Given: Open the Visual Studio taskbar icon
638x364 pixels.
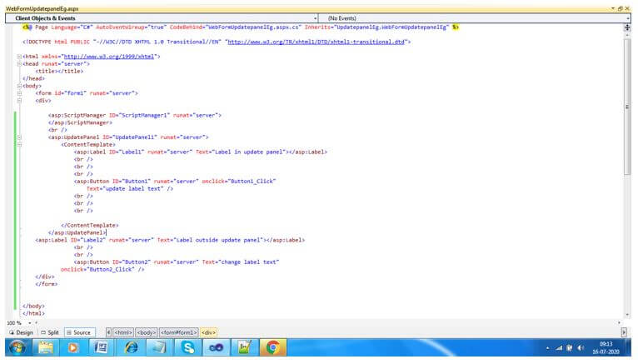Looking at the screenshot, I should [216, 347].
